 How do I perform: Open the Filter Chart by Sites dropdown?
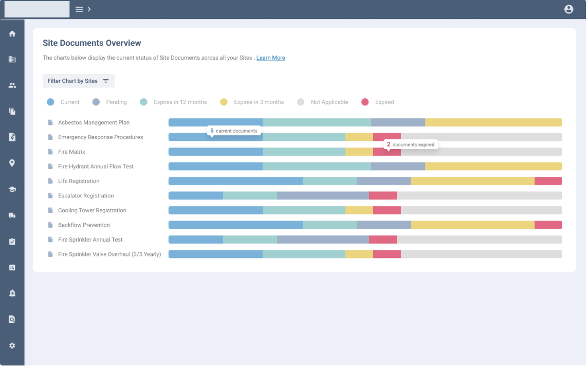[78, 81]
